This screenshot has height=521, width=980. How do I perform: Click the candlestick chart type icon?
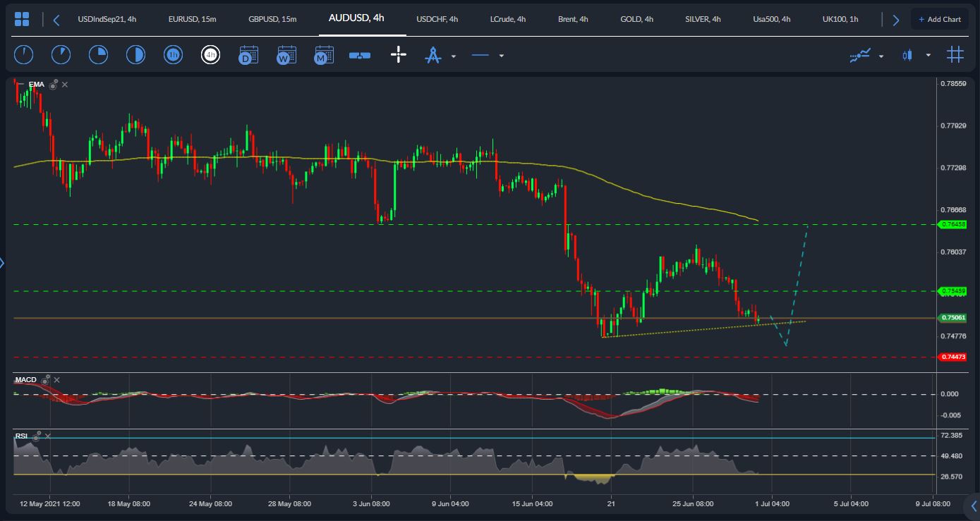click(907, 55)
